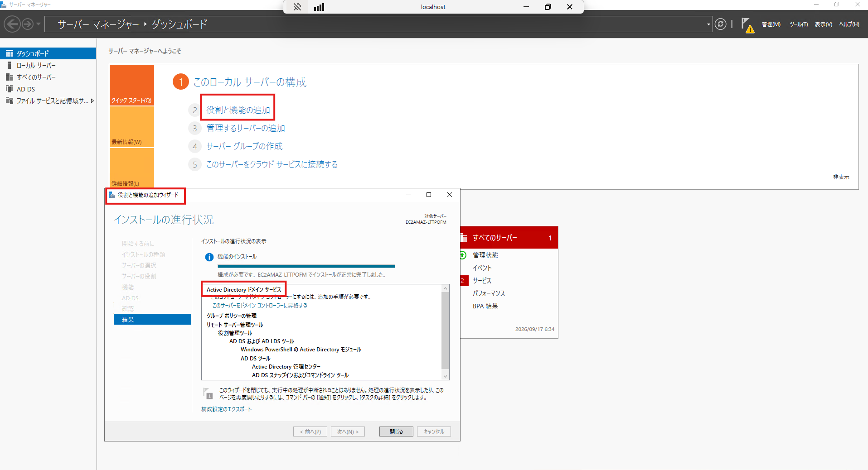
Task: Click the 役割と機能の追加 link
Action: (x=238, y=110)
